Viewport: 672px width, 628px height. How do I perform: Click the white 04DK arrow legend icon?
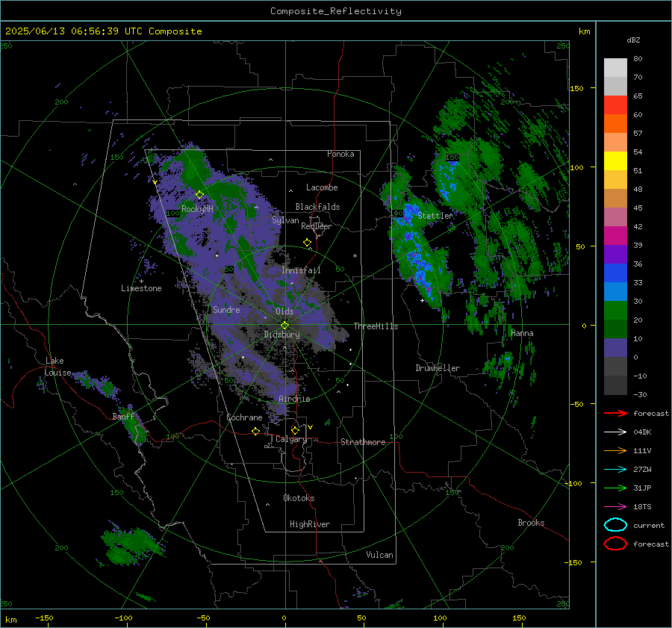point(615,432)
